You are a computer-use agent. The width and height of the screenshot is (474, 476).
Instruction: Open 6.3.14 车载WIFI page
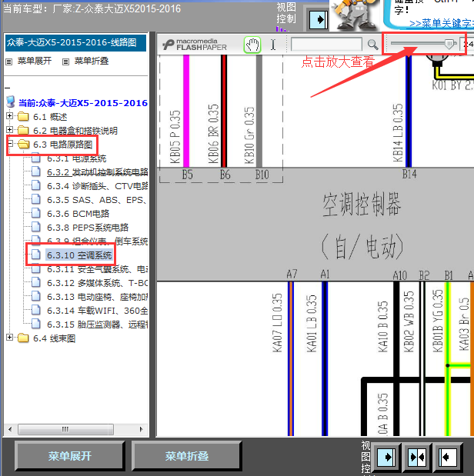(97, 311)
